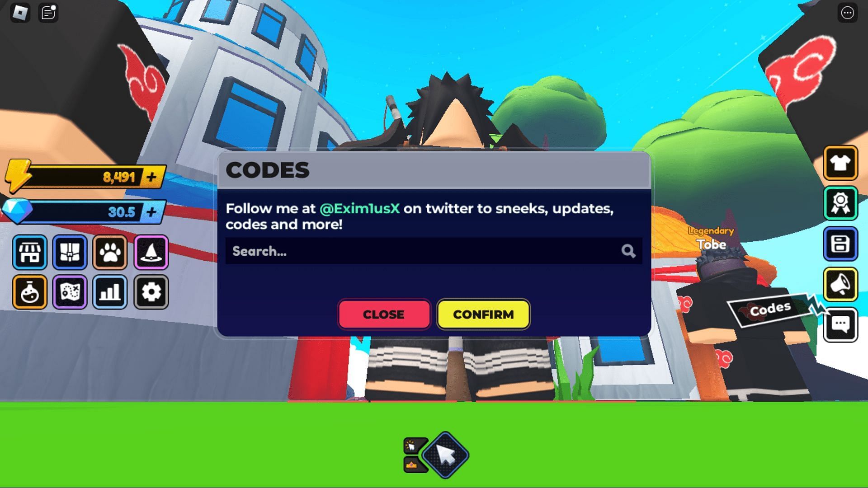
Task: Click CLOSE button to dismiss codes panel
Action: (x=385, y=314)
